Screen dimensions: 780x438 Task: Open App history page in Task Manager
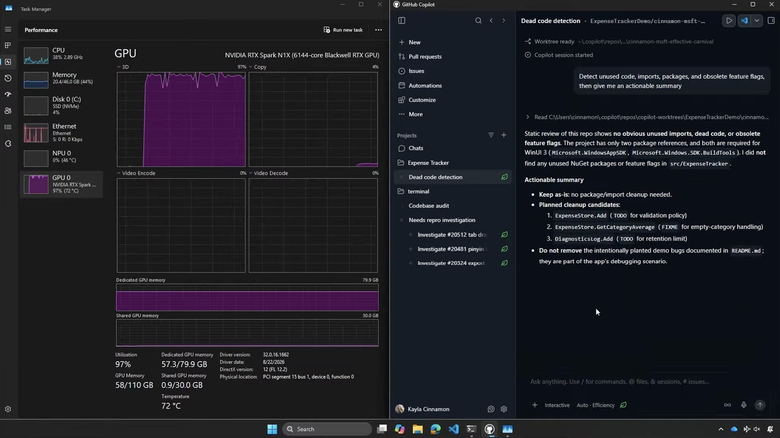(x=8, y=78)
